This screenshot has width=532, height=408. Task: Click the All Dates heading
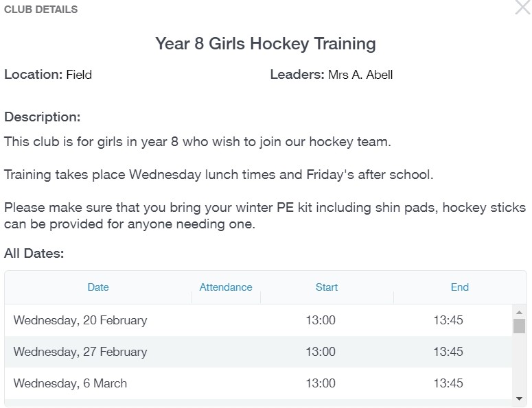click(34, 254)
